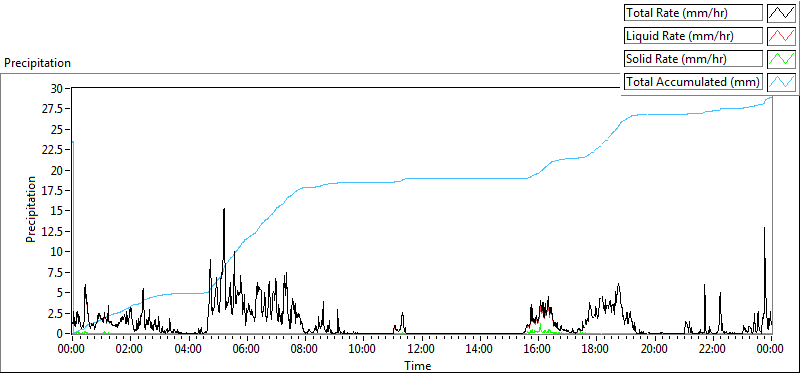The height and width of the screenshot is (373, 800).
Task: Click the Time axis label
Action: point(417,366)
